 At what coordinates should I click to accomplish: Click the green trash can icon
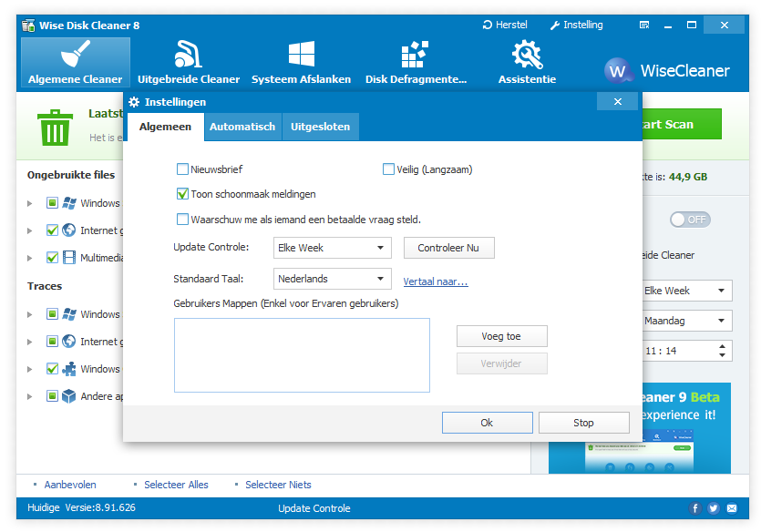[55, 128]
